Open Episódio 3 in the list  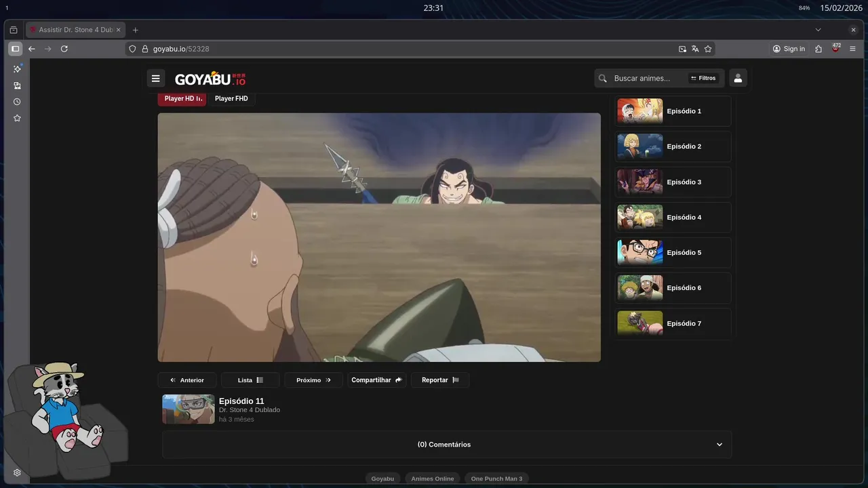pos(673,182)
